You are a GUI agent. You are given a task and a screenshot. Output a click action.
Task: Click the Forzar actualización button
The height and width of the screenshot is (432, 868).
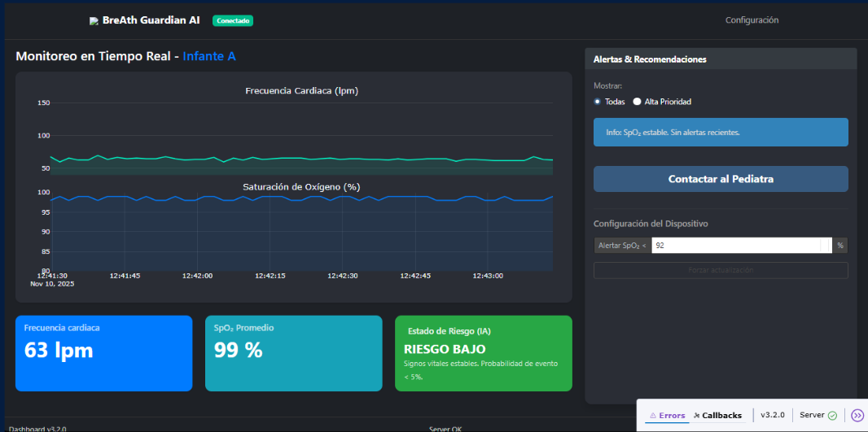[x=721, y=270]
